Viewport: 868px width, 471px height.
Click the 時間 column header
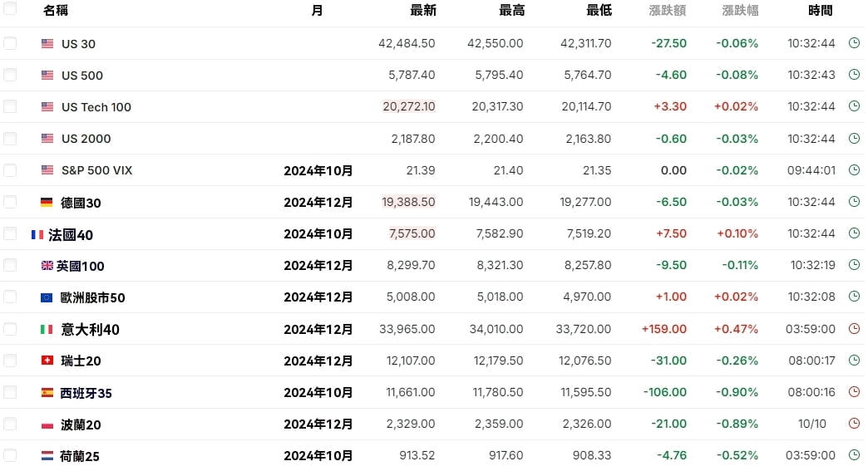[820, 11]
